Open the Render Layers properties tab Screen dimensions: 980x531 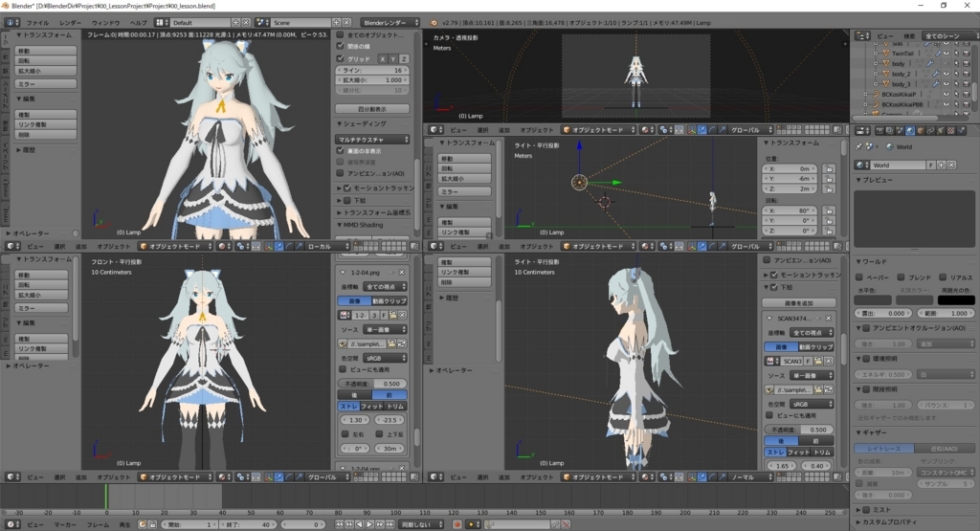(x=889, y=130)
